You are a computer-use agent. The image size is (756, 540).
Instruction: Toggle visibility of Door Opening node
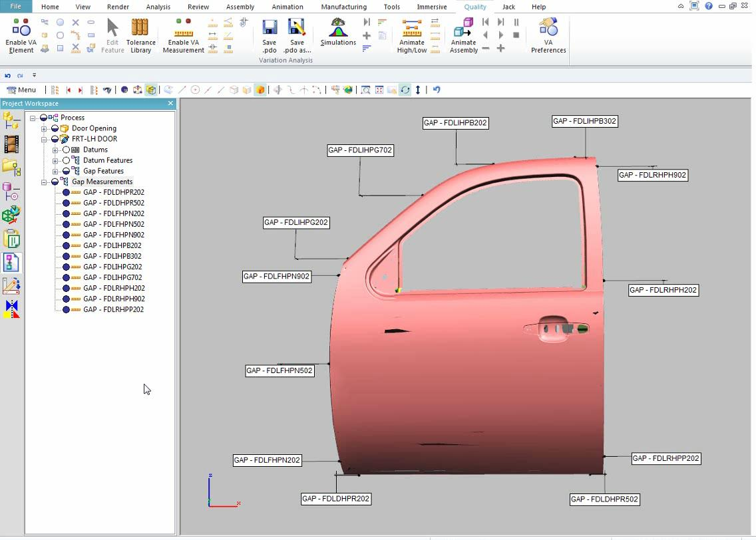pos(55,128)
